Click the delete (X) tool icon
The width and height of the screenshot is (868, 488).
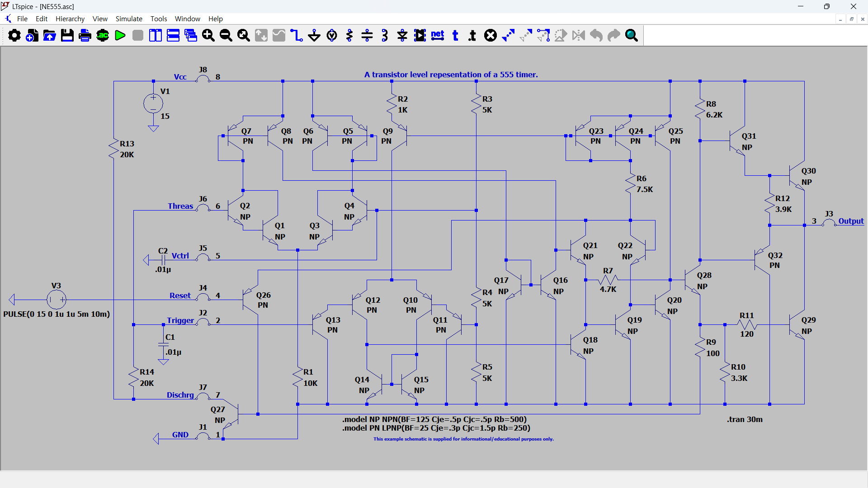tap(491, 35)
